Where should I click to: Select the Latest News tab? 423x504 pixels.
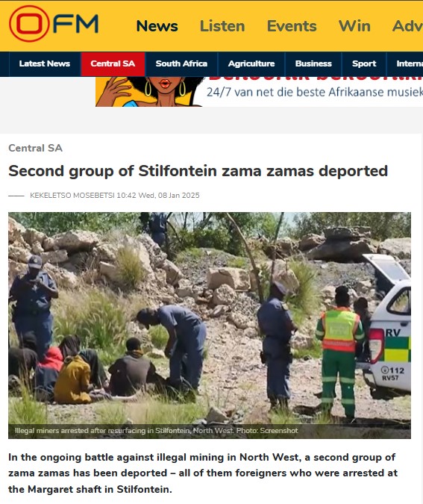click(x=45, y=63)
